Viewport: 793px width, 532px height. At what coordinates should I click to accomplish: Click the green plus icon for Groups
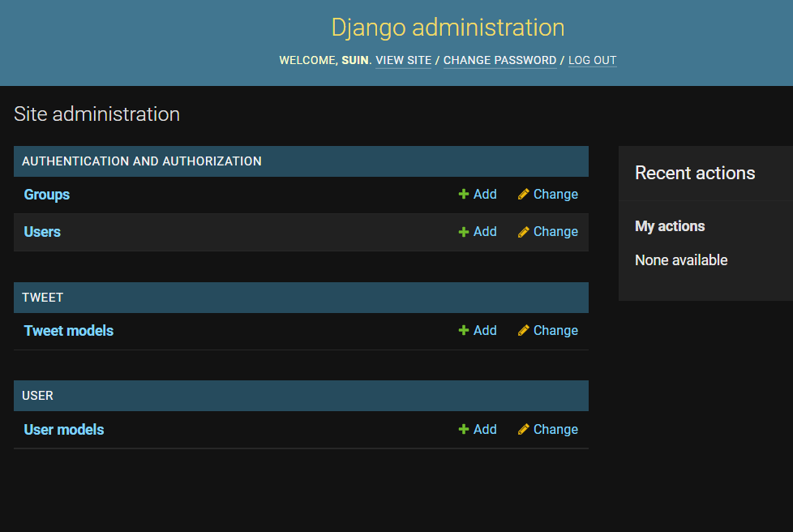coord(463,194)
